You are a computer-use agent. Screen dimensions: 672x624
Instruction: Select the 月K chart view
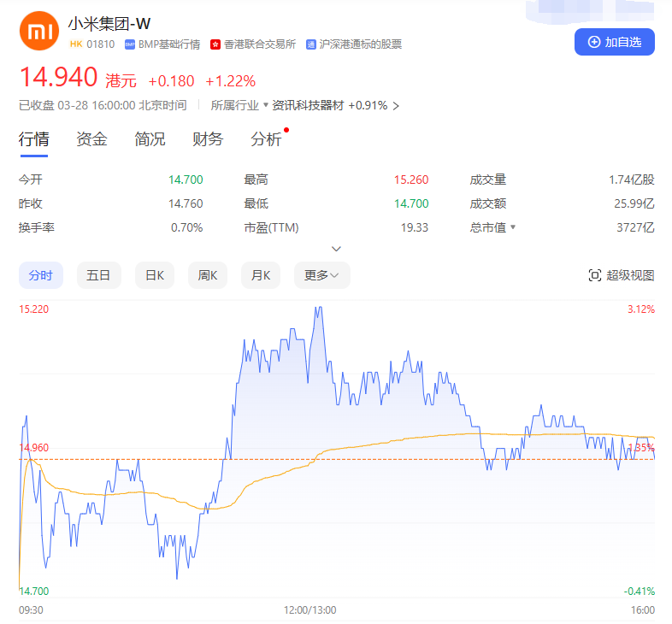(261, 275)
